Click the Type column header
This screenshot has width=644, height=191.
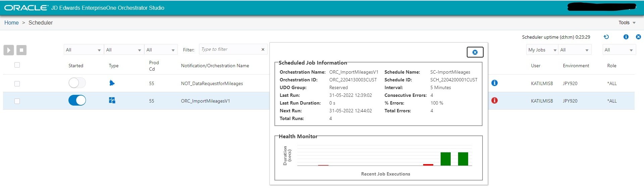pyautogui.click(x=113, y=66)
